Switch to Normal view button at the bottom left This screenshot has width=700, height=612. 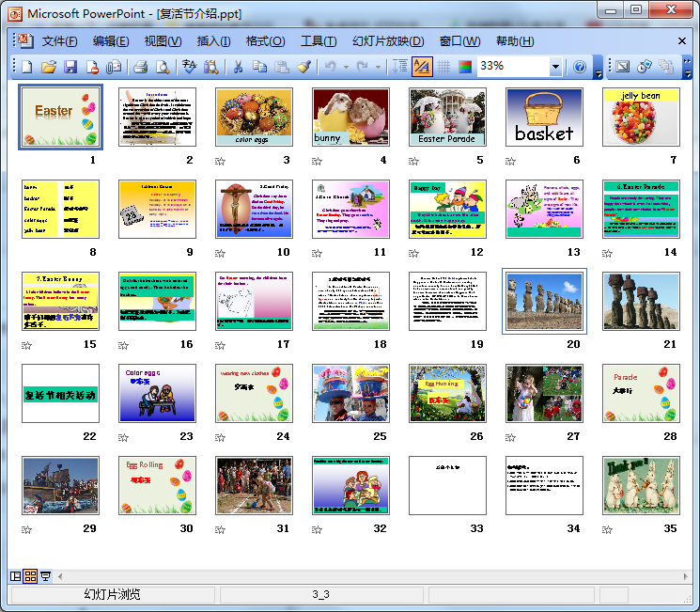point(16,576)
